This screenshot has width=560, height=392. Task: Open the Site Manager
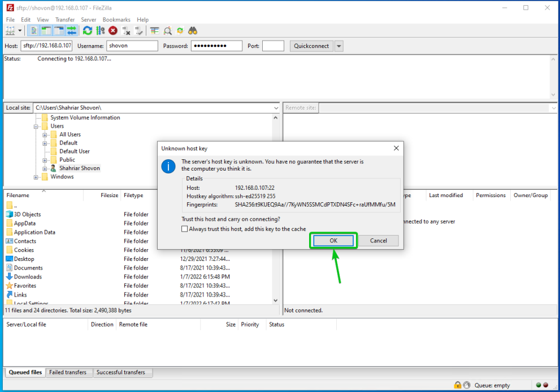coord(10,31)
